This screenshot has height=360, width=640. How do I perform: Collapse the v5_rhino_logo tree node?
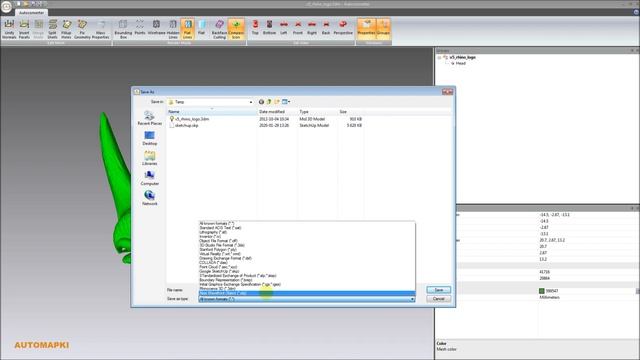click(440, 58)
